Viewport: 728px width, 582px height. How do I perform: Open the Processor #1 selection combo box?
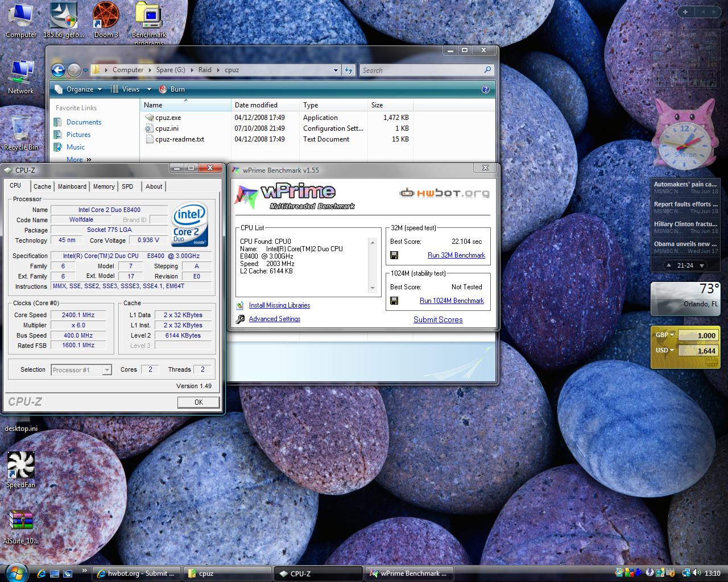pyautogui.click(x=81, y=370)
